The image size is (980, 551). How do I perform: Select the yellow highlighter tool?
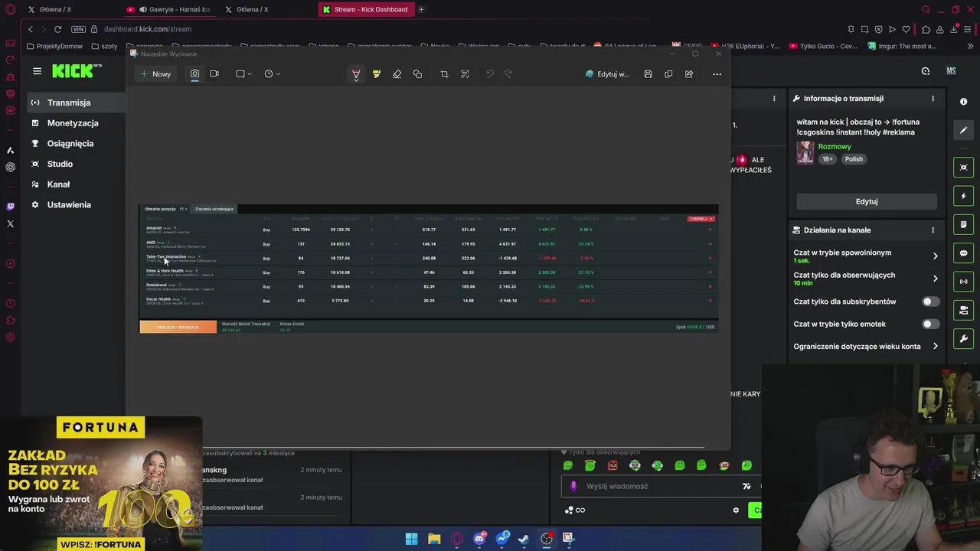pos(377,74)
